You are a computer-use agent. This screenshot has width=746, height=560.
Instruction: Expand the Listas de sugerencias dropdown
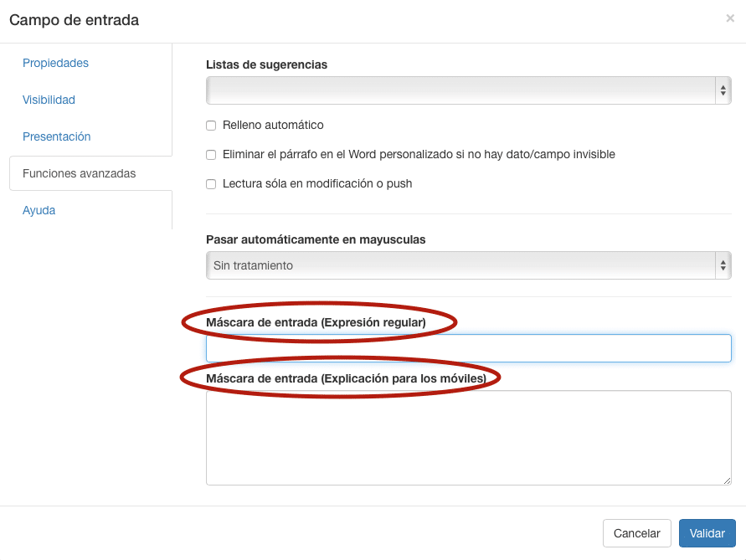click(x=468, y=90)
